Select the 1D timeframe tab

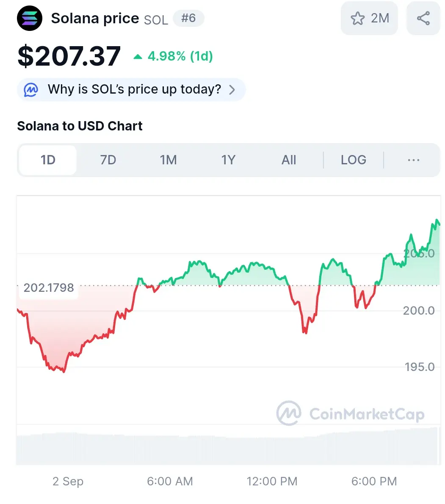point(48,160)
